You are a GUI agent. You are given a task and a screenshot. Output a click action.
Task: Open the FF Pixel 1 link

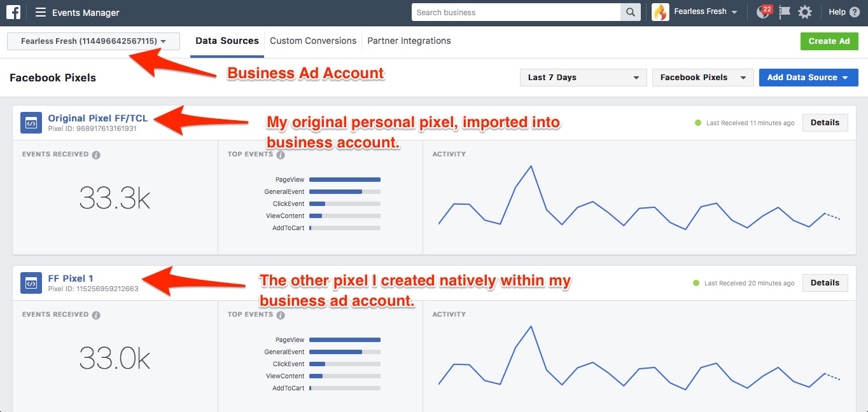pos(71,278)
